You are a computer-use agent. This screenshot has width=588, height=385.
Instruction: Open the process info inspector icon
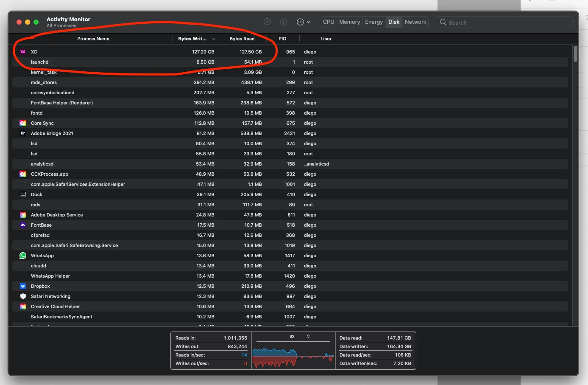tap(283, 22)
